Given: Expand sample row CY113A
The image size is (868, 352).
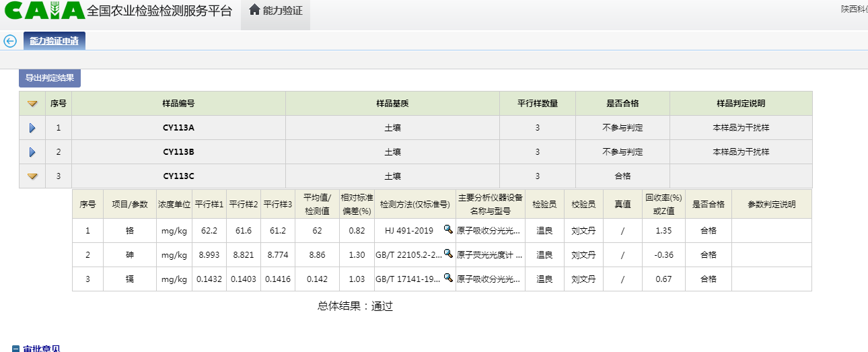Looking at the screenshot, I should click(32, 128).
